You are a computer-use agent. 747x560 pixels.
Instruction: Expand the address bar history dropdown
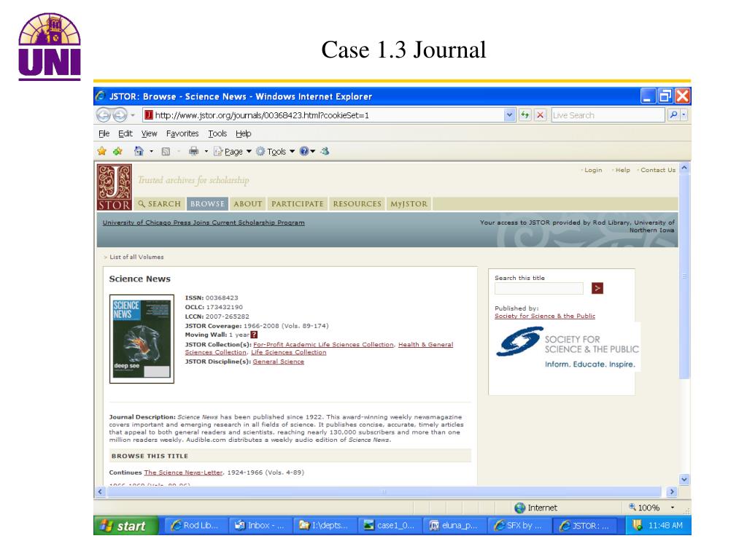point(510,115)
